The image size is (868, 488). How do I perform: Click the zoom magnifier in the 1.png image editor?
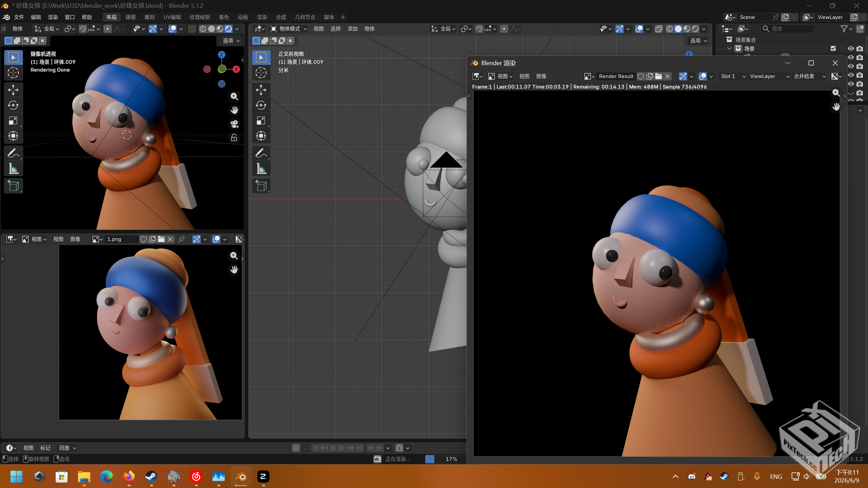(x=234, y=256)
